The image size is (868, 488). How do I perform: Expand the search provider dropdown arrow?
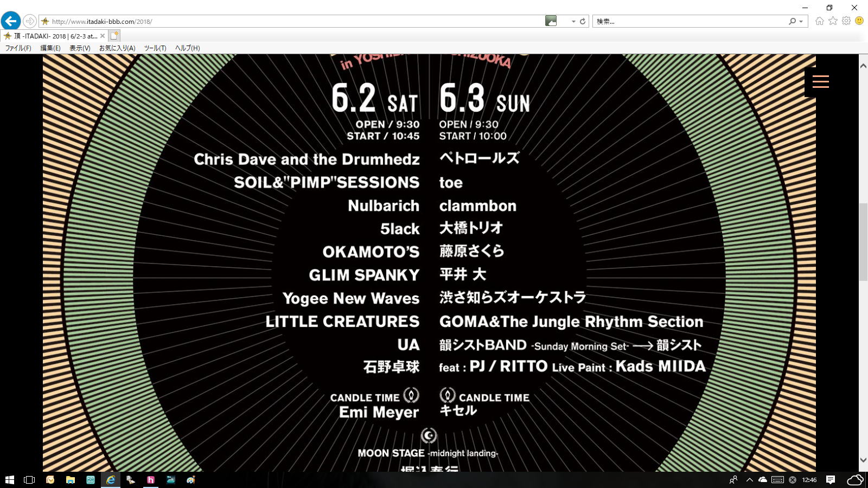(x=801, y=22)
